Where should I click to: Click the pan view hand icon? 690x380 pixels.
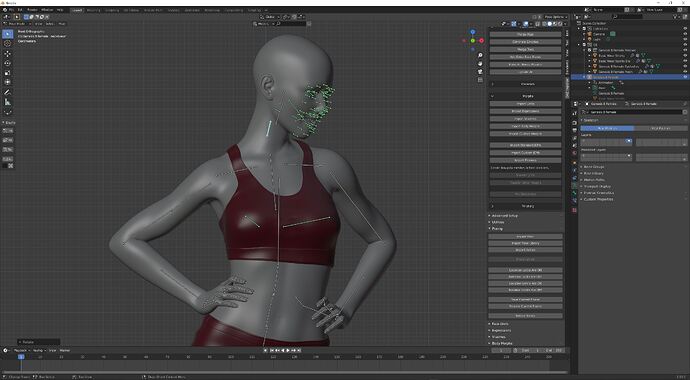(480, 63)
